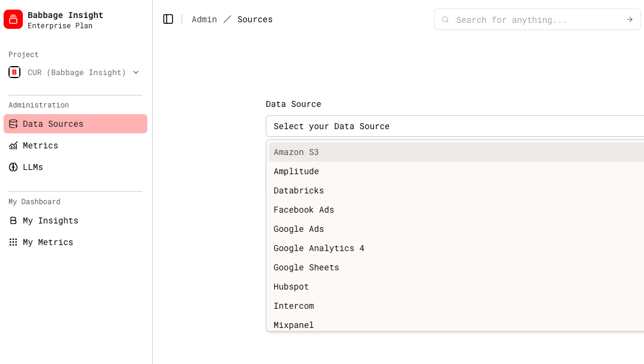This screenshot has width=644, height=364.
Task: Open My Insights dashboard
Action: coord(76,221)
